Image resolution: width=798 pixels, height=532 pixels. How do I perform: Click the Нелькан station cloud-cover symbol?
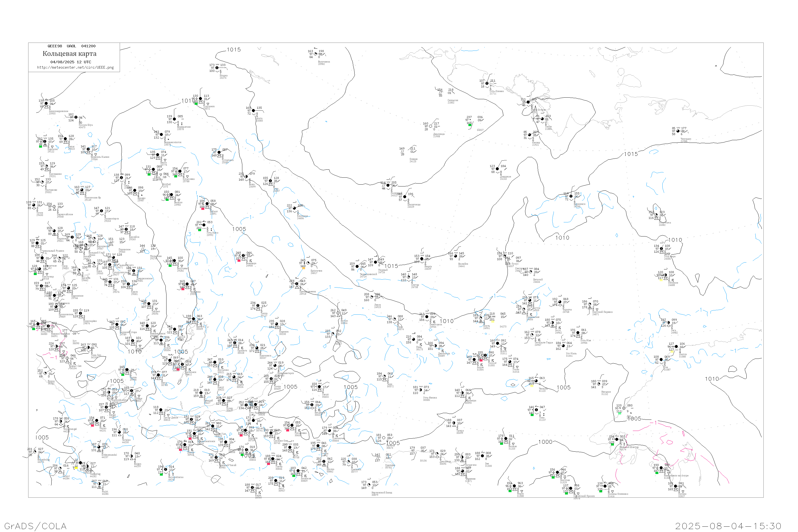(599, 384)
